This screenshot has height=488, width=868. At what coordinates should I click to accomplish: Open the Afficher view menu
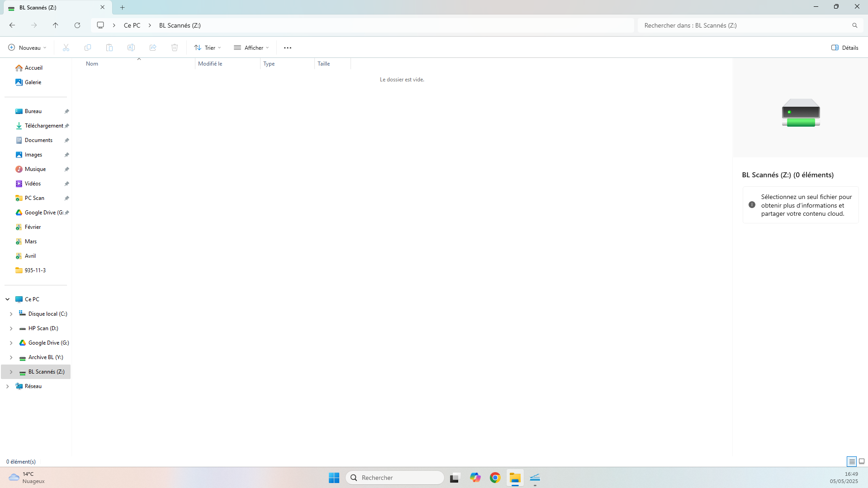[251, 47]
